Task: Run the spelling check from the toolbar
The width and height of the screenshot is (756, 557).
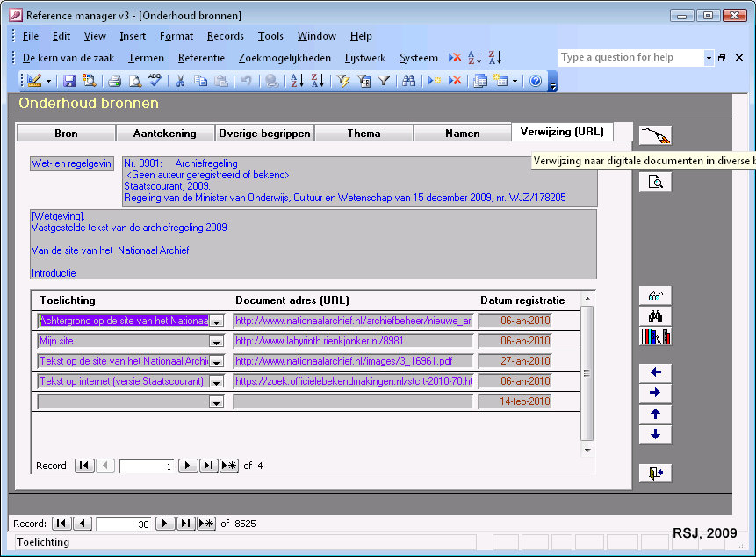Action: 155,81
